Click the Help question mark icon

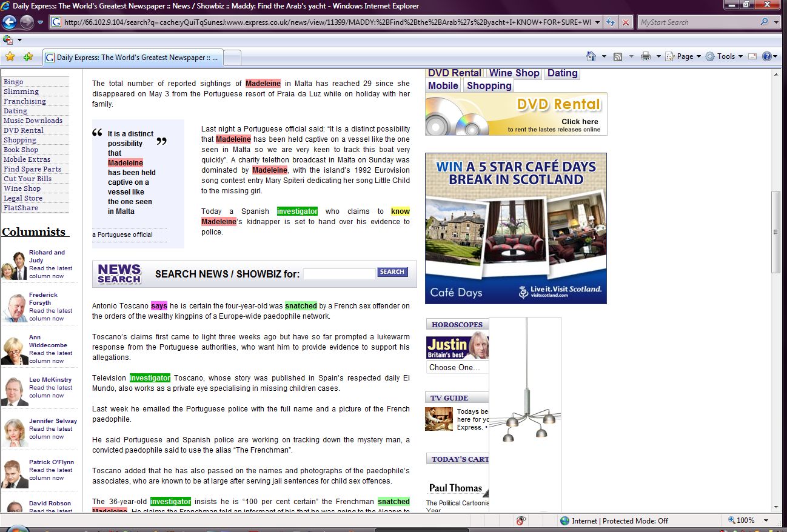pyautogui.click(x=767, y=56)
